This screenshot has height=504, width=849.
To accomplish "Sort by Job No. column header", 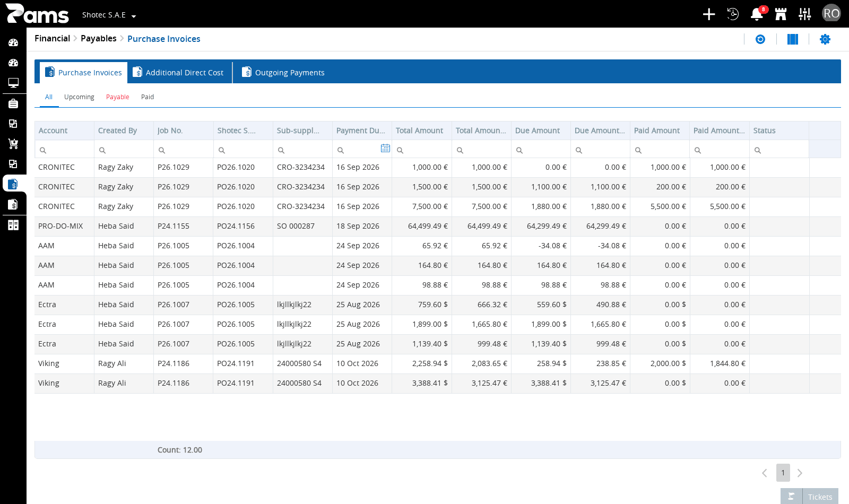I will click(x=183, y=131).
